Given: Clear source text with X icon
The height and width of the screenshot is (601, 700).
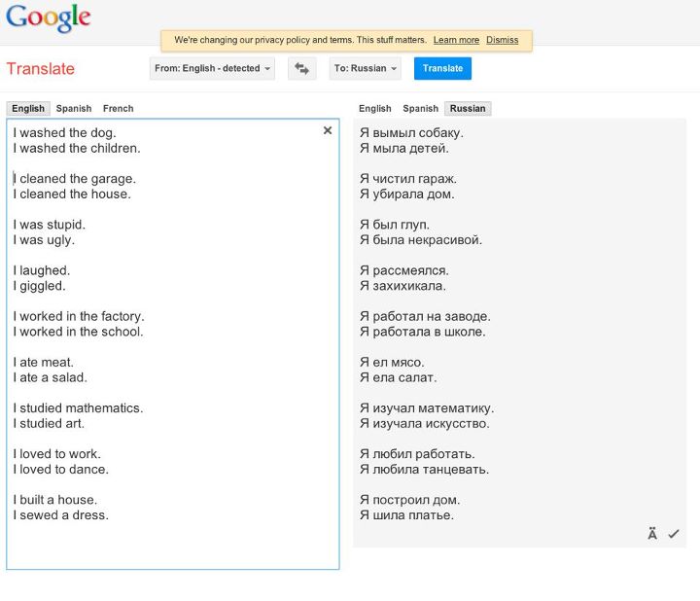Looking at the screenshot, I should pos(328,130).
